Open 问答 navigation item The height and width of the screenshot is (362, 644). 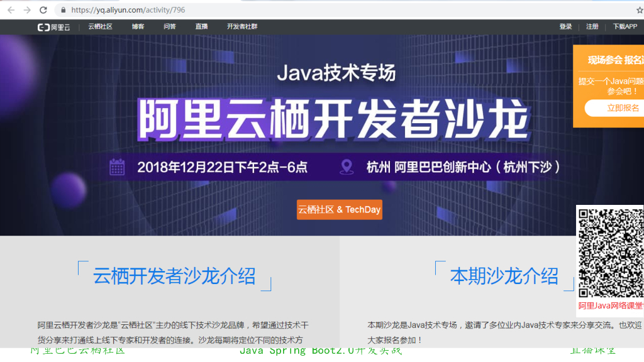point(170,26)
